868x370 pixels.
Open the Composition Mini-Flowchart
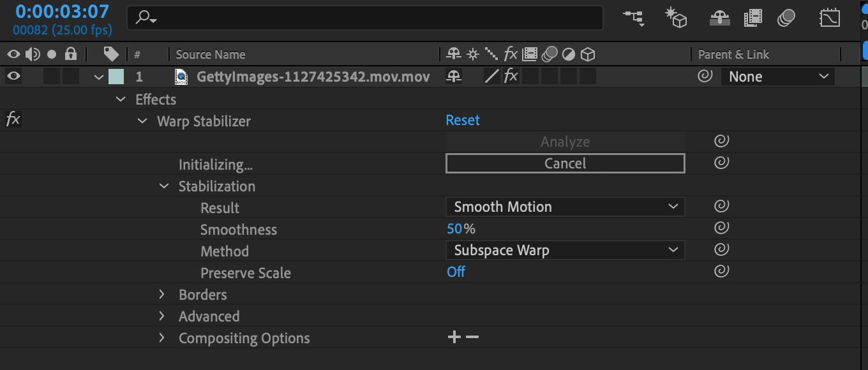tap(633, 18)
